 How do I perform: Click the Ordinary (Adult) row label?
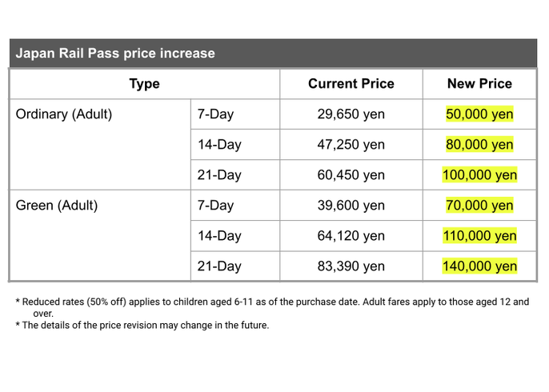[x=64, y=114]
